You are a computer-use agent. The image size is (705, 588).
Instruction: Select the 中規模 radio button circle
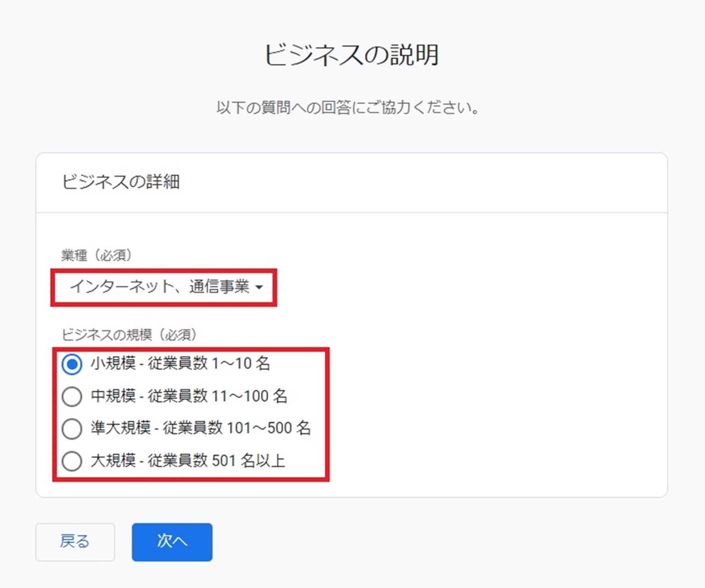pyautogui.click(x=72, y=396)
